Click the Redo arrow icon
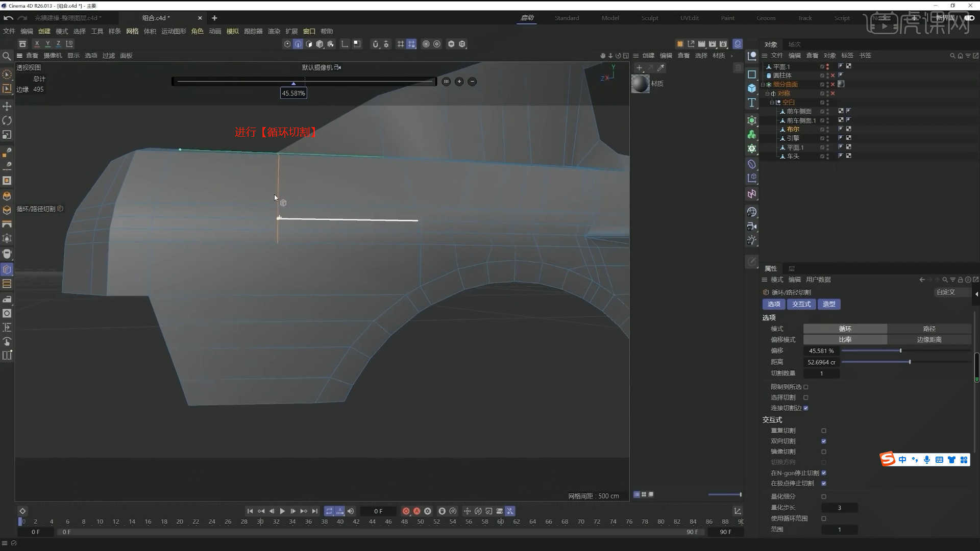Screen dimensions: 980x551 point(22,18)
